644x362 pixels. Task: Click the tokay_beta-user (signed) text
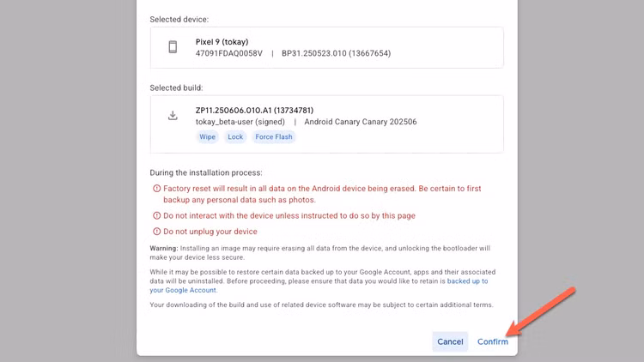(x=240, y=122)
